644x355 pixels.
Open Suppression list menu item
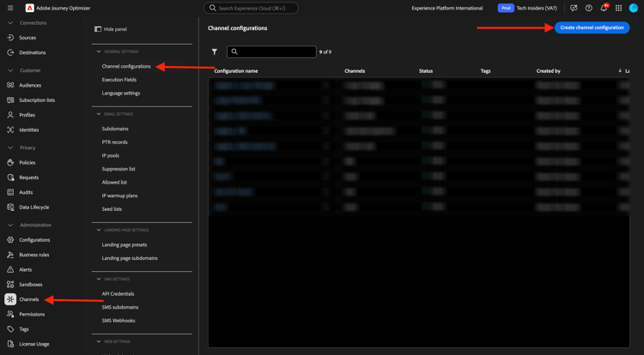pos(118,169)
